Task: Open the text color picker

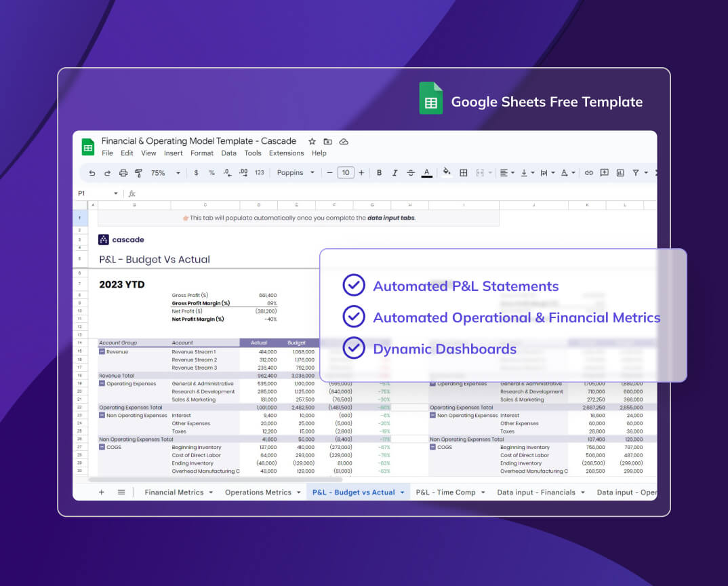Action: tap(427, 172)
